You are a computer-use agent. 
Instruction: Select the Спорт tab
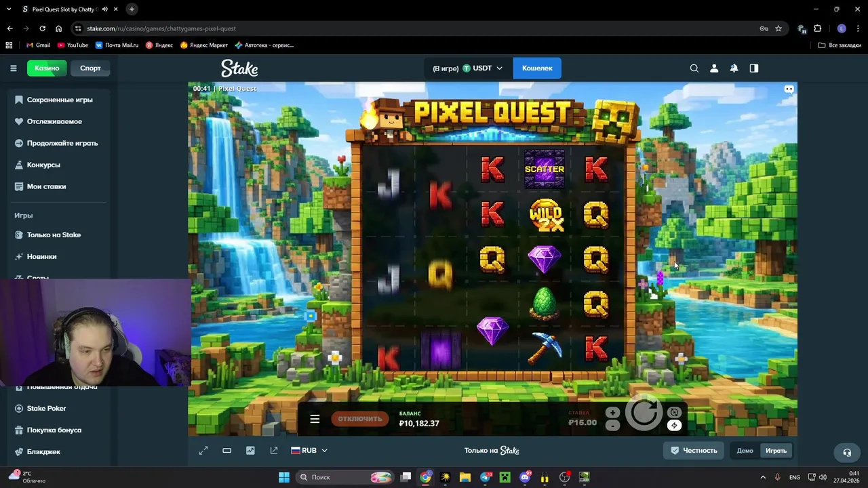(90, 68)
